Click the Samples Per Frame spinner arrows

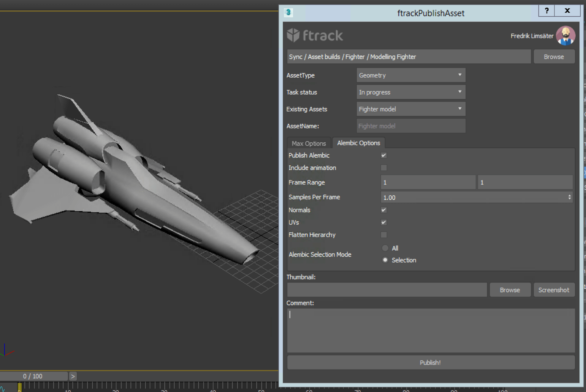coord(569,197)
